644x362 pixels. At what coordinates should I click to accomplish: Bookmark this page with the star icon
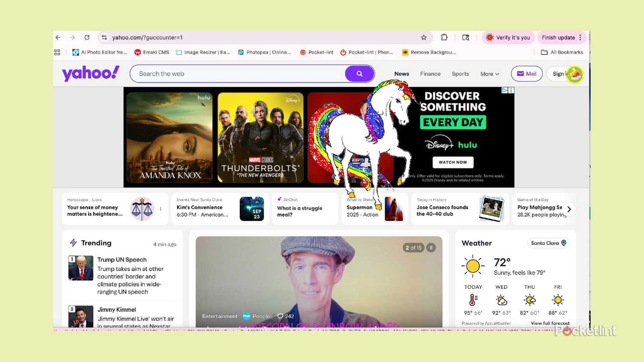[424, 38]
